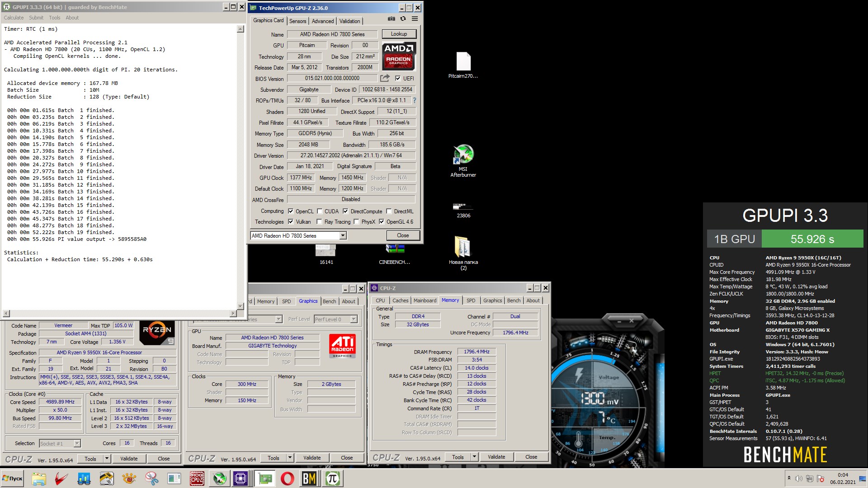The width and height of the screenshot is (868, 488).
Task: Click the Lookup button in GPU-Z
Action: point(399,34)
